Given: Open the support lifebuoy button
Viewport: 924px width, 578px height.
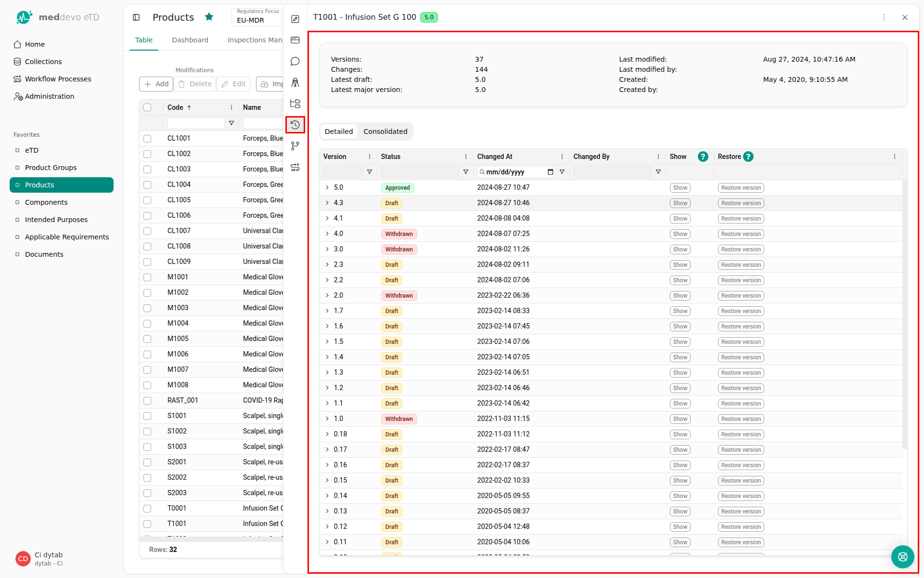Looking at the screenshot, I should (x=902, y=557).
